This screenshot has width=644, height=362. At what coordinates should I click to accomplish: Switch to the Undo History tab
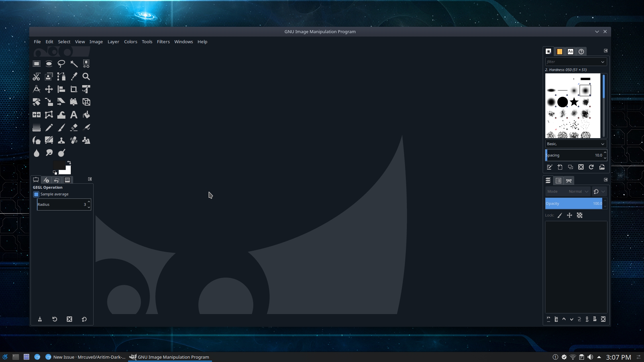[57, 180]
